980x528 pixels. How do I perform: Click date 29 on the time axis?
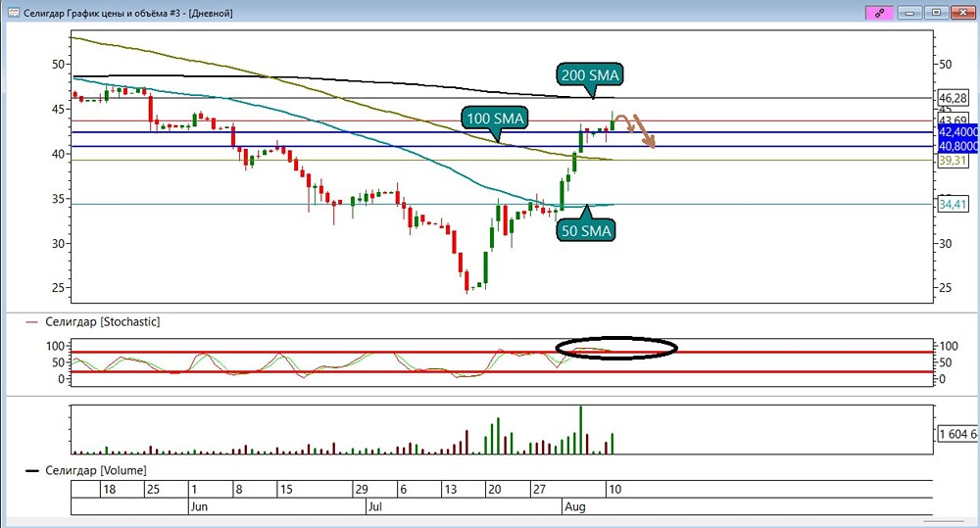362,489
